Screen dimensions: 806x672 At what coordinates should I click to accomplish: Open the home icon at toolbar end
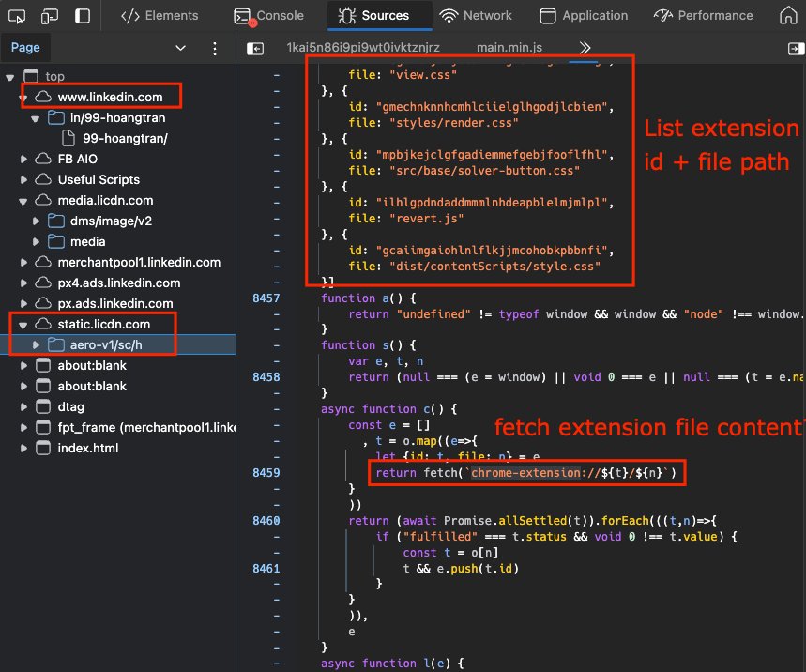click(788, 15)
